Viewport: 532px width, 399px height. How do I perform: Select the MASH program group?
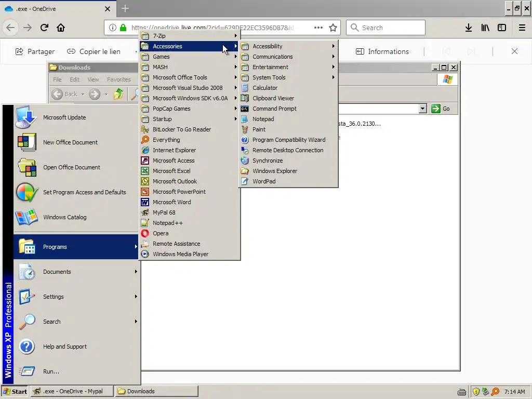point(190,67)
